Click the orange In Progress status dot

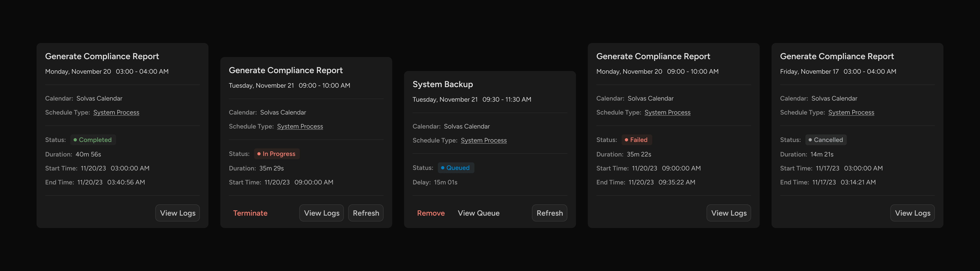coord(259,154)
